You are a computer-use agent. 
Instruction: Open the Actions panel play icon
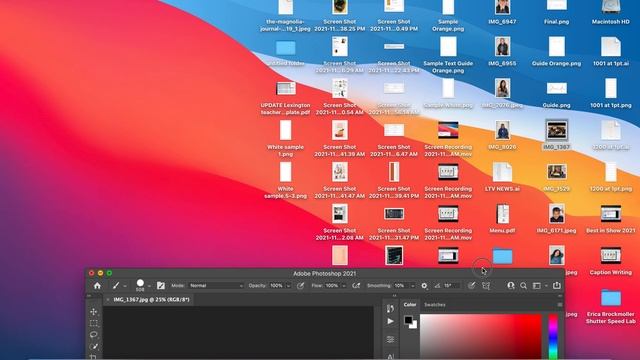coord(391,321)
